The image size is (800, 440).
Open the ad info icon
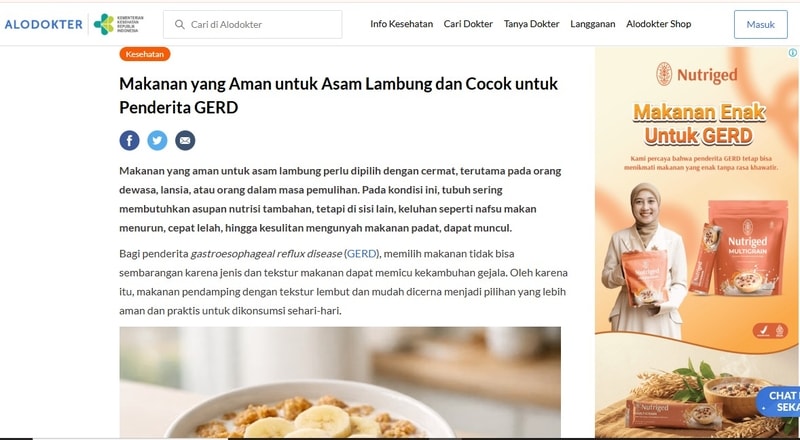point(792,53)
